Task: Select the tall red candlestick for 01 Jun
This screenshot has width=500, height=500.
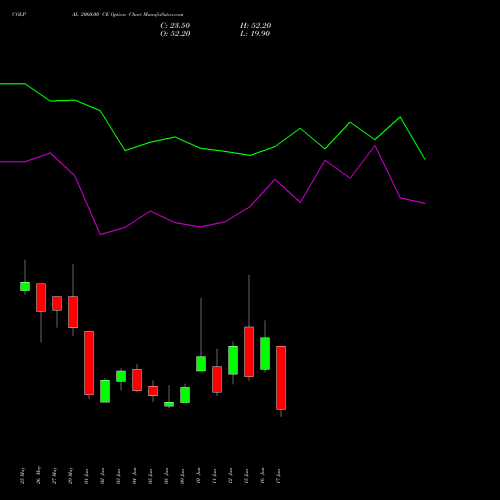Action: point(89,363)
